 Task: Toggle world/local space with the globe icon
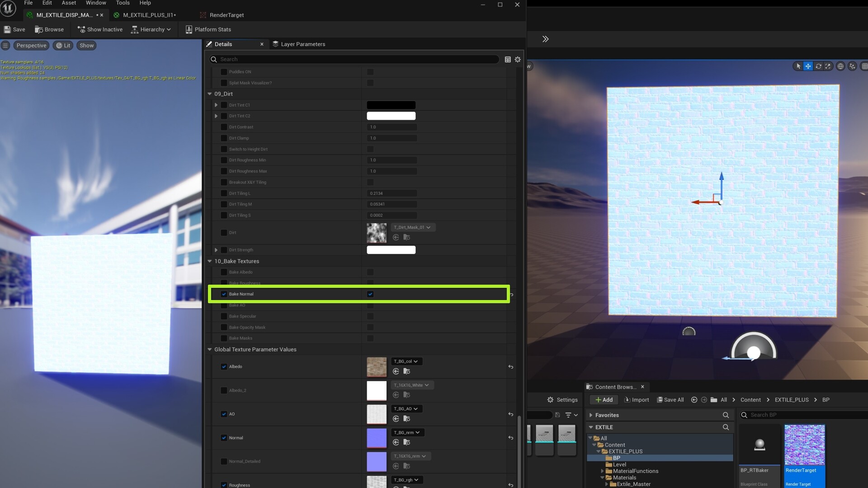[840, 66]
